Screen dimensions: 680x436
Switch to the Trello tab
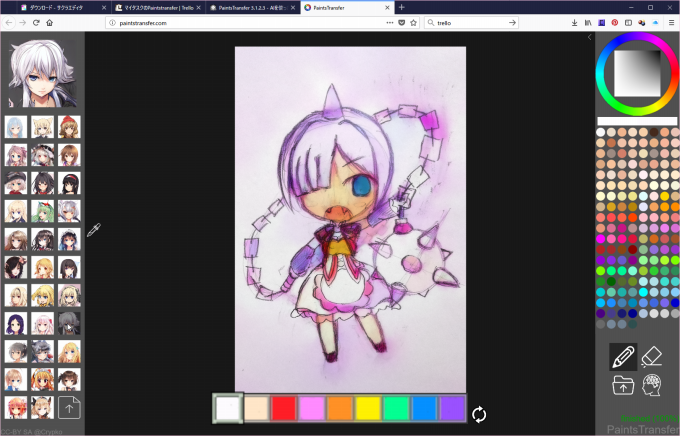(159, 7)
